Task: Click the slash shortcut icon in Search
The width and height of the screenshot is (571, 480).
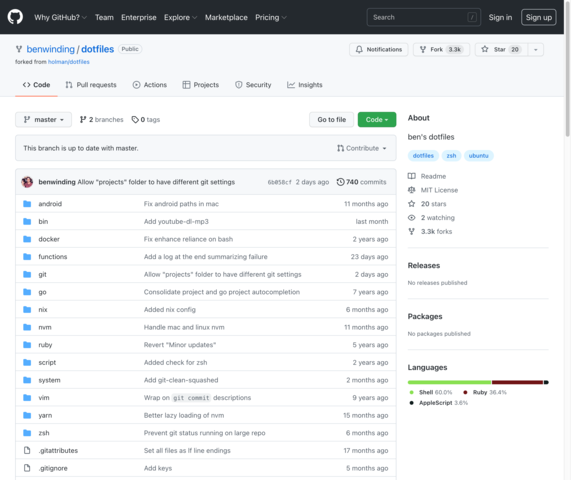Action: point(472,17)
